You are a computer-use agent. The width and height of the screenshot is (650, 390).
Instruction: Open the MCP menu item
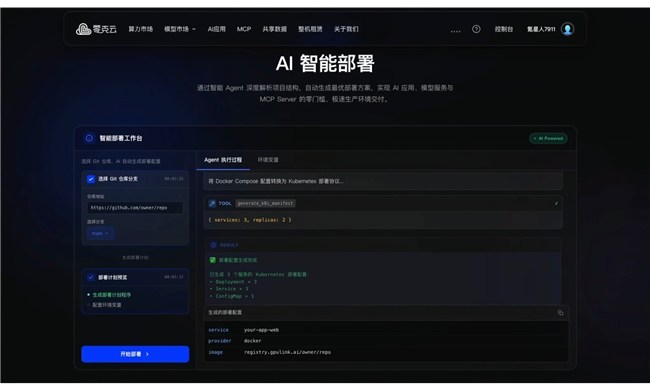tap(244, 29)
